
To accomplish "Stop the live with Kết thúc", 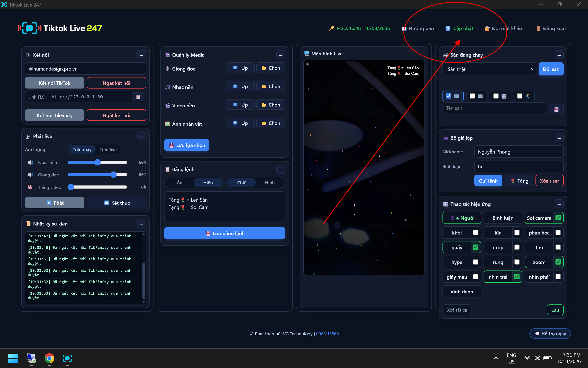I will (x=116, y=203).
